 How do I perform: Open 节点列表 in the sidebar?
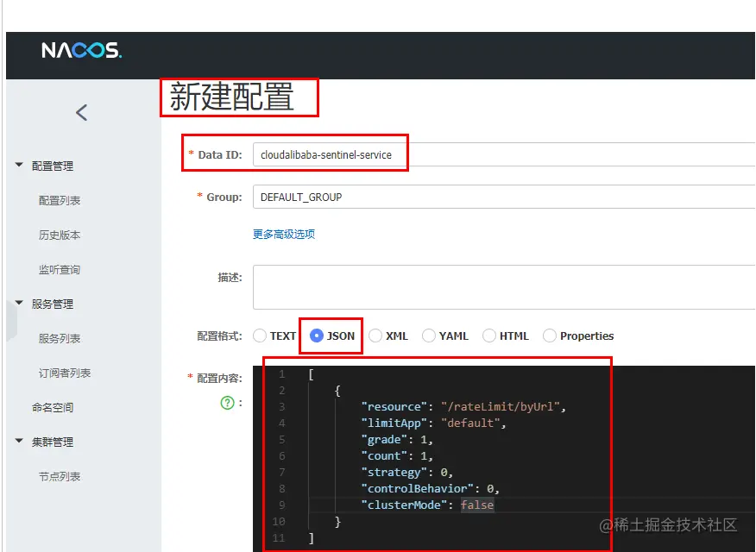[60, 476]
